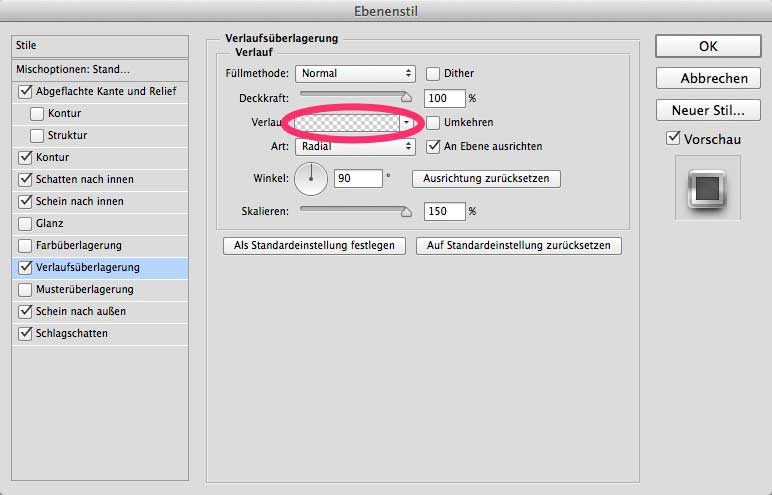Select Mischoptionen: Stand... entry
The image size is (772, 495).
click(x=100, y=69)
